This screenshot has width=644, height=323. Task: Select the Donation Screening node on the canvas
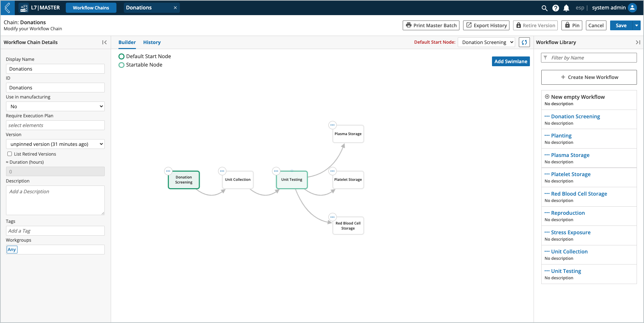184,180
